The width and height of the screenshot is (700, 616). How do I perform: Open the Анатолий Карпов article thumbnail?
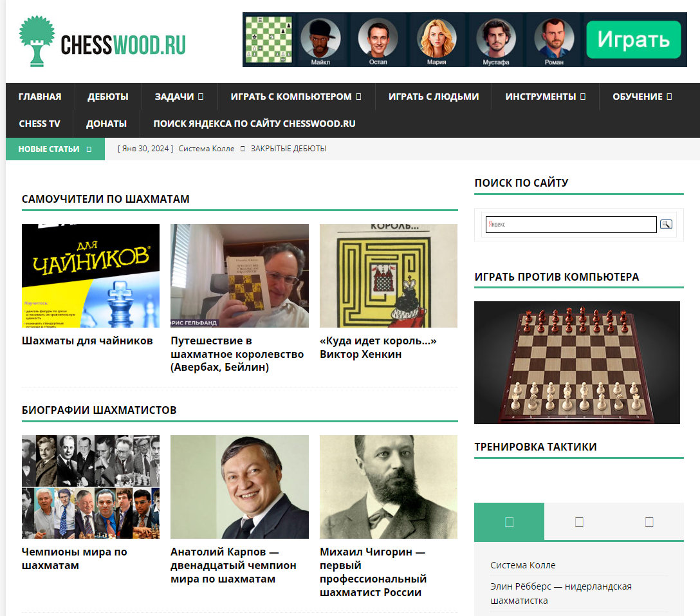(239, 487)
